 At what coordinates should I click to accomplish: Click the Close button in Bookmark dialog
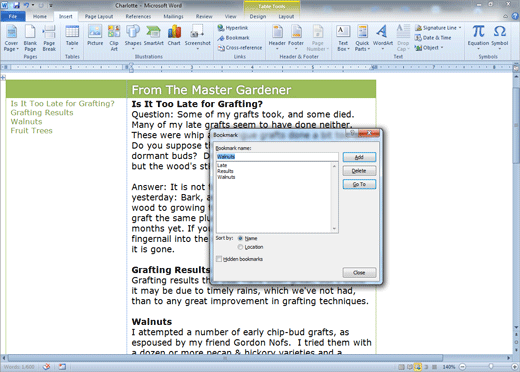(x=359, y=273)
